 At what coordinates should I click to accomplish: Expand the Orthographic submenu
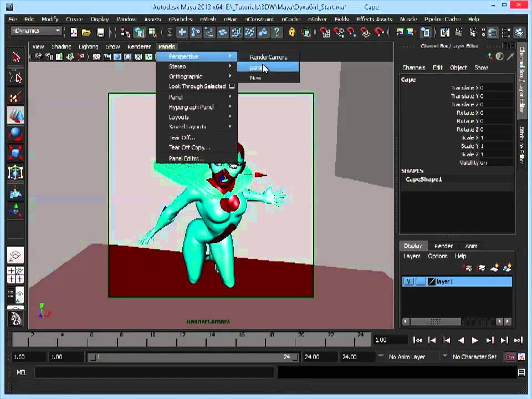(197, 76)
